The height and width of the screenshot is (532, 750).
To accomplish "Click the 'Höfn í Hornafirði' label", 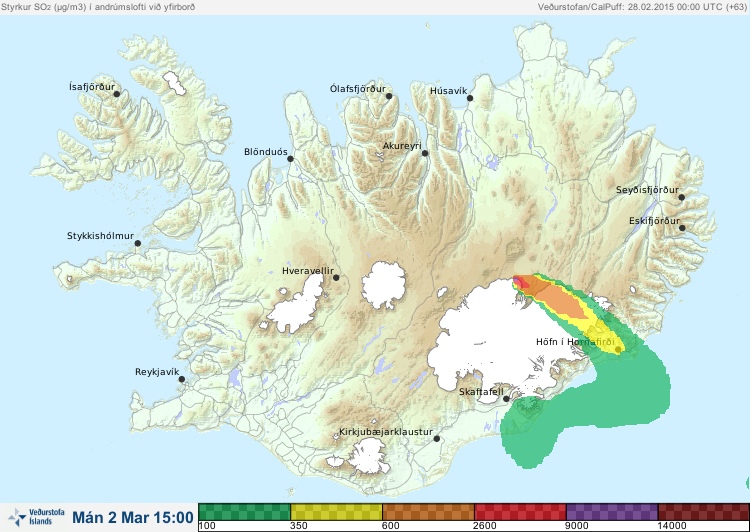I will tap(575, 342).
